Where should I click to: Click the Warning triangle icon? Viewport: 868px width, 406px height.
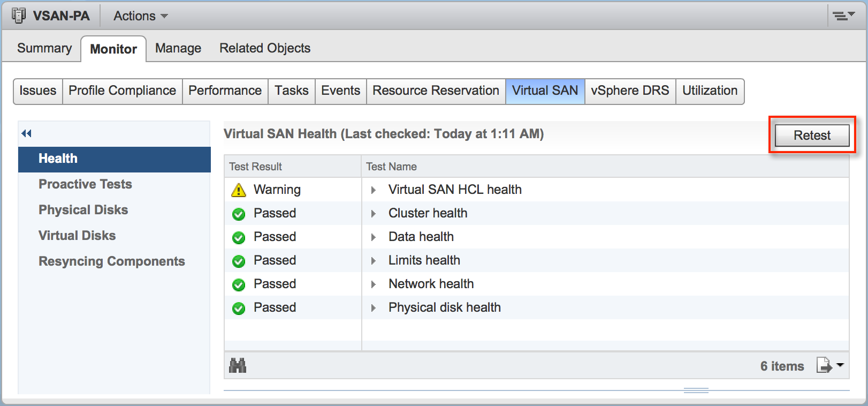pyautogui.click(x=239, y=190)
